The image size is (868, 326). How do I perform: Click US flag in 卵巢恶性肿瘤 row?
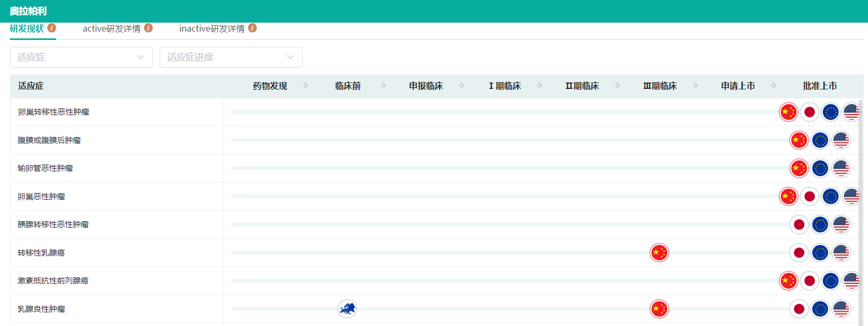[x=852, y=197]
